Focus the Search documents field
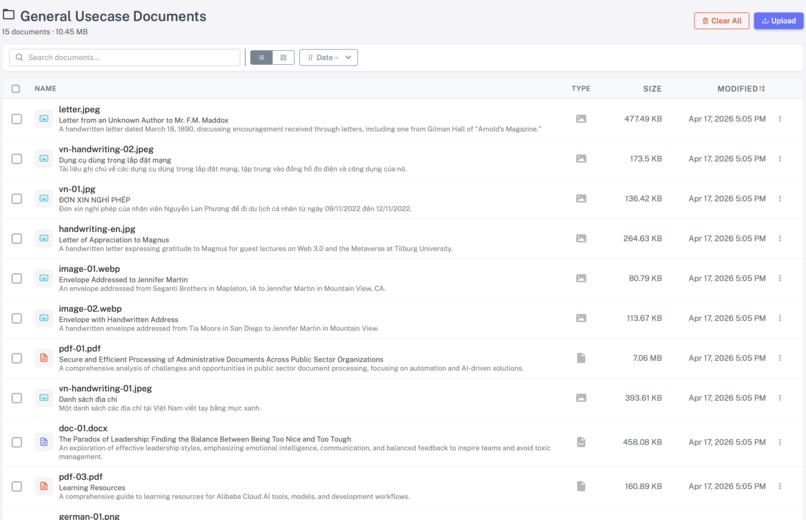Image resolution: width=806 pixels, height=520 pixels. [124, 58]
